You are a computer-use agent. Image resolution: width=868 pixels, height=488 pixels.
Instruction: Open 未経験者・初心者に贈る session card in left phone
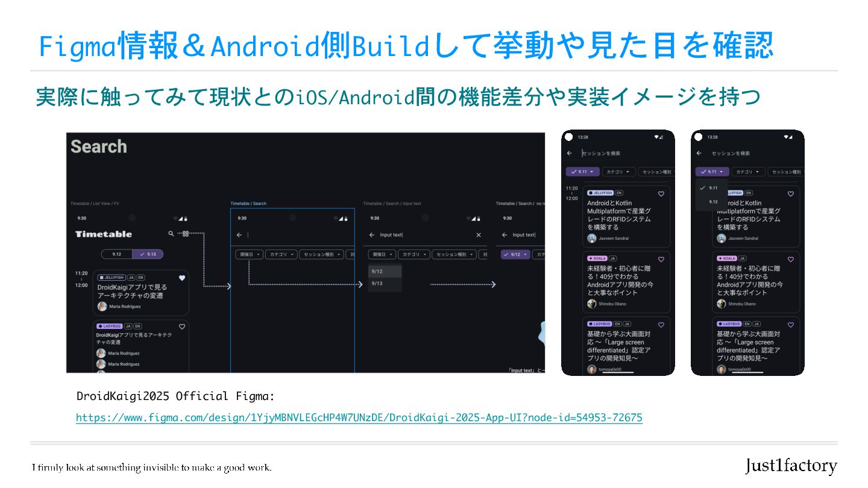coord(626,281)
